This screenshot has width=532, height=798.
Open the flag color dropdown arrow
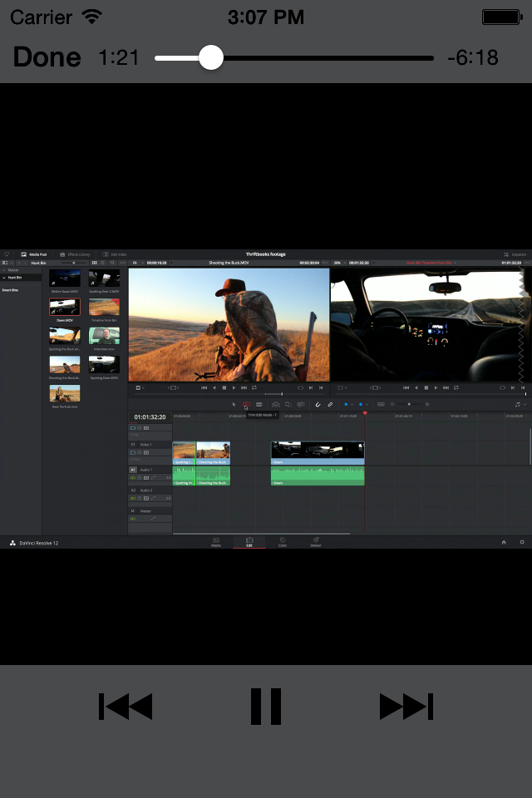tap(352, 405)
